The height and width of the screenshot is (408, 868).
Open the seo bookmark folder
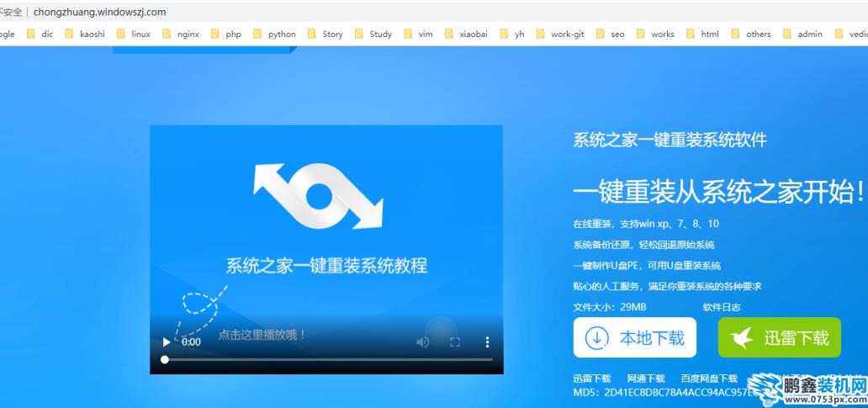(610, 34)
